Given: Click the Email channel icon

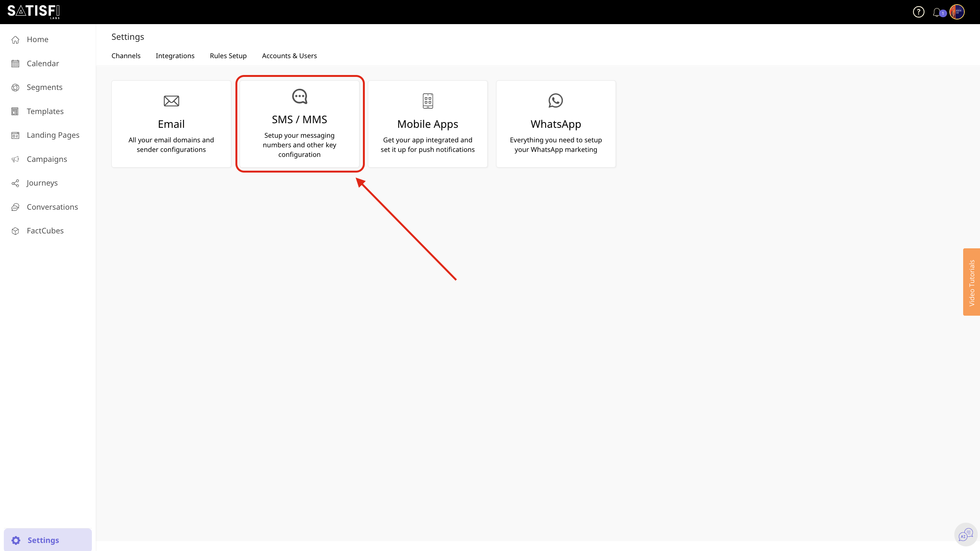Looking at the screenshot, I should (171, 100).
